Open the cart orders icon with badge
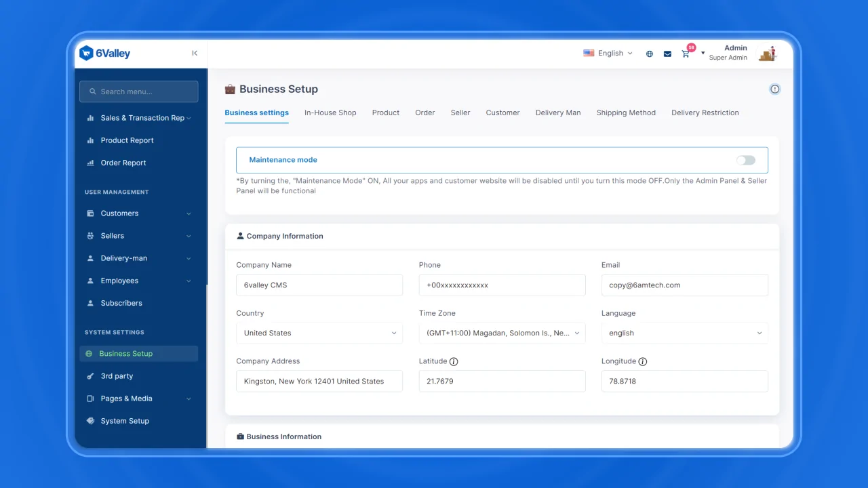This screenshot has width=868, height=488. (x=687, y=52)
